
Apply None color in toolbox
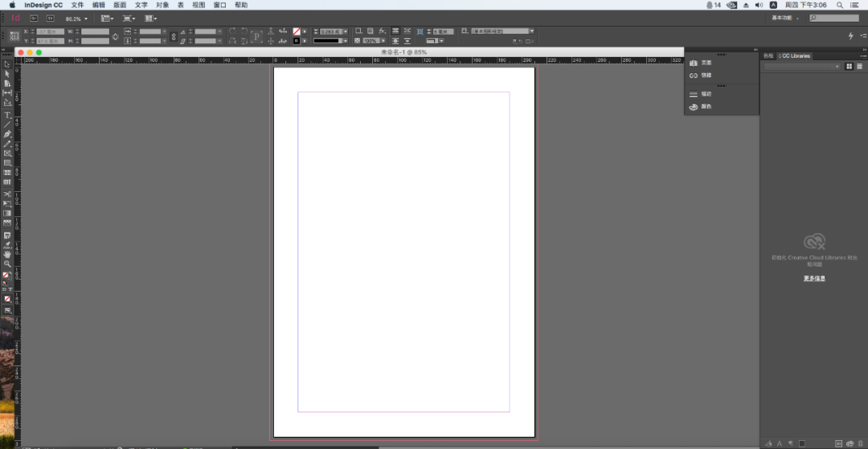(x=7, y=299)
